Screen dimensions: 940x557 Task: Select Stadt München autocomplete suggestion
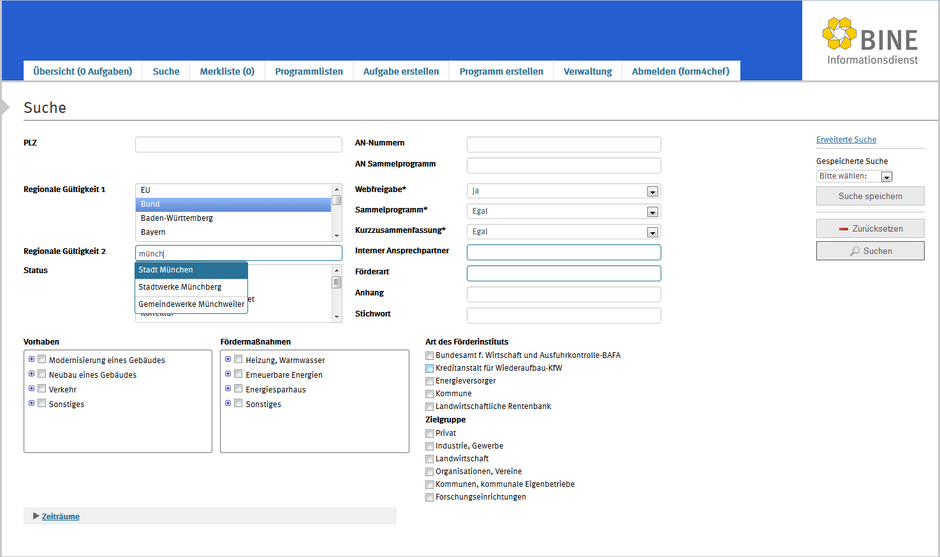tap(191, 270)
